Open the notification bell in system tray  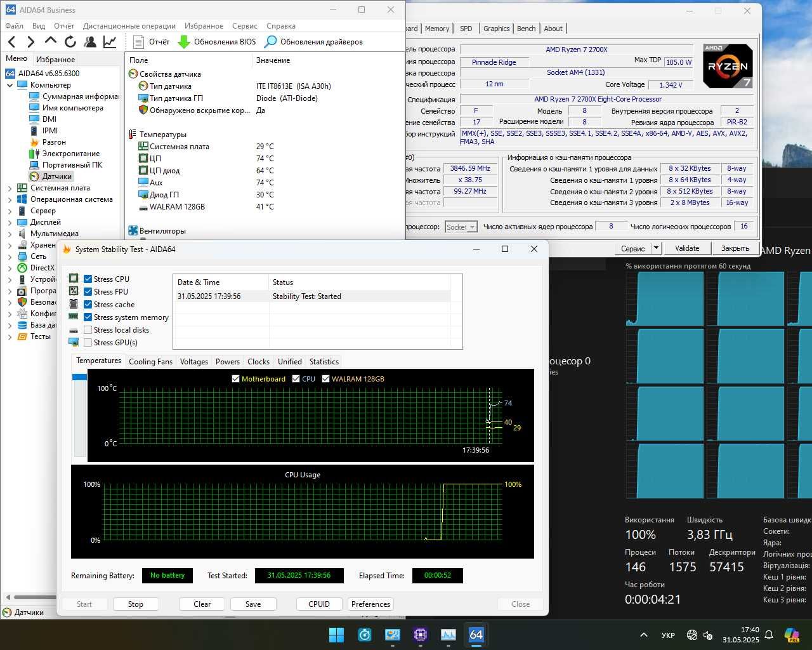pos(769,635)
